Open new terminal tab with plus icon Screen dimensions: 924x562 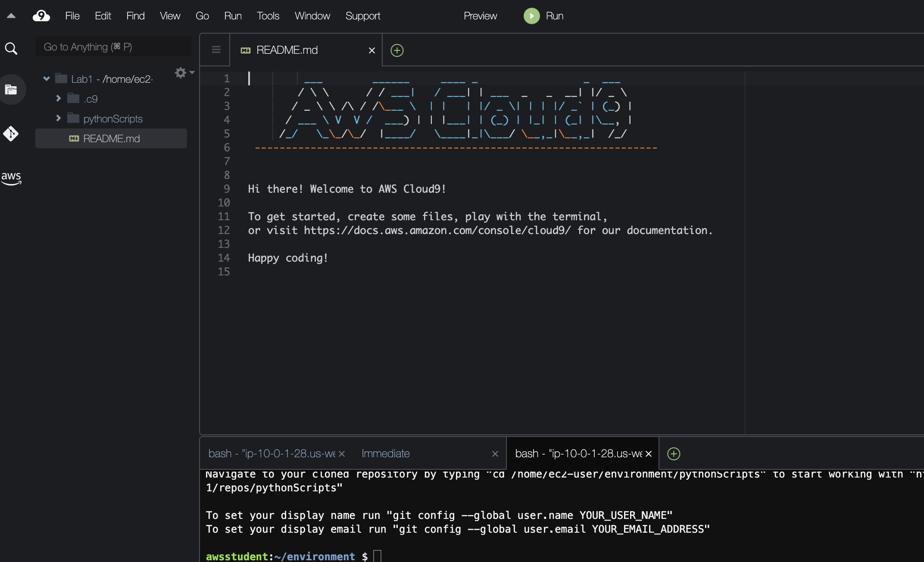[674, 453]
